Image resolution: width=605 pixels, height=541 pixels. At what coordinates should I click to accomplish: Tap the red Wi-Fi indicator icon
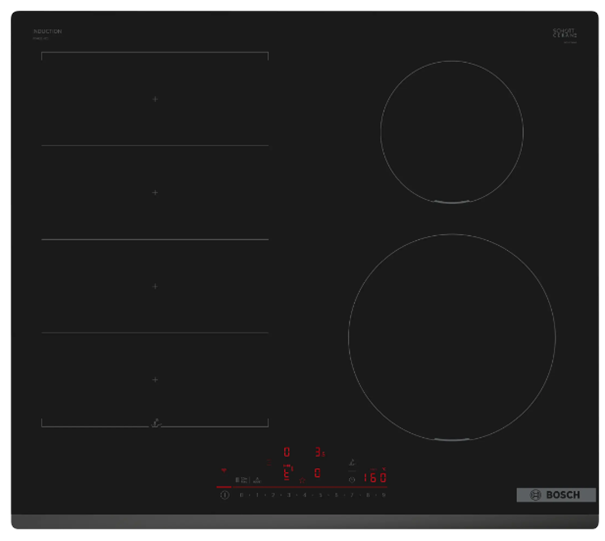tap(224, 468)
